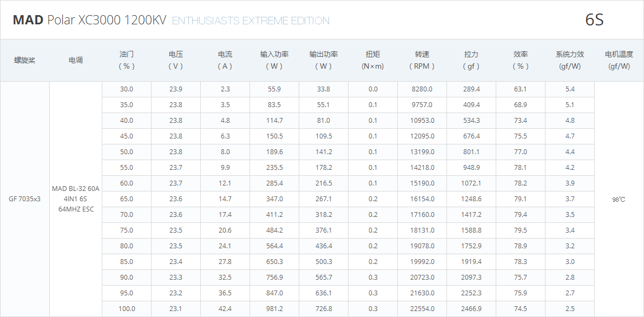Select the 效率 (%) column header
The width and height of the screenshot is (644, 317).
tap(521, 60)
